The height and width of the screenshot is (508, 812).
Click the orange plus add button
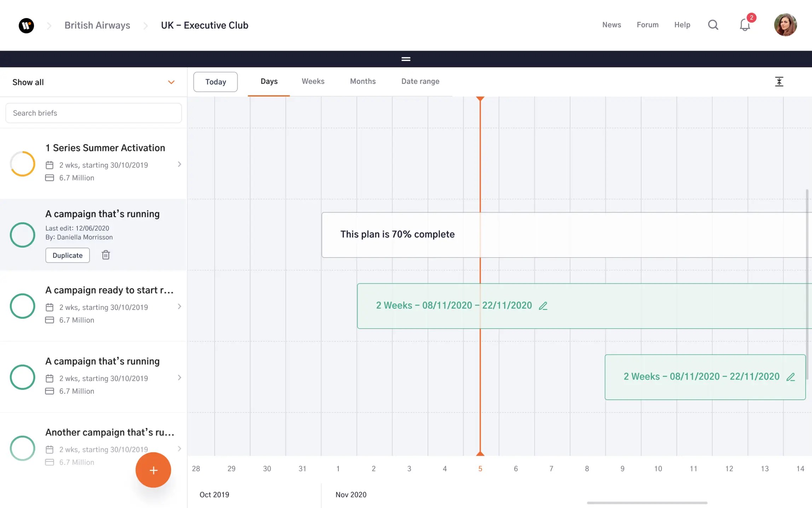point(153,470)
